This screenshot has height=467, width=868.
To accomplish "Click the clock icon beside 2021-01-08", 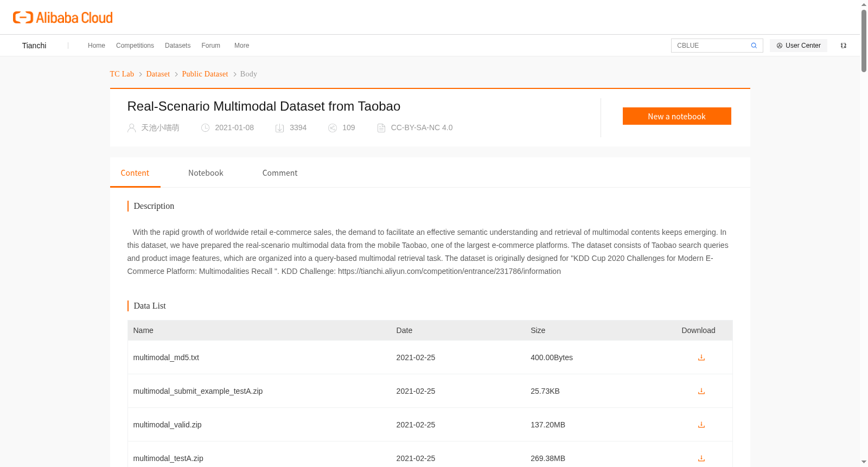I will click(x=205, y=128).
